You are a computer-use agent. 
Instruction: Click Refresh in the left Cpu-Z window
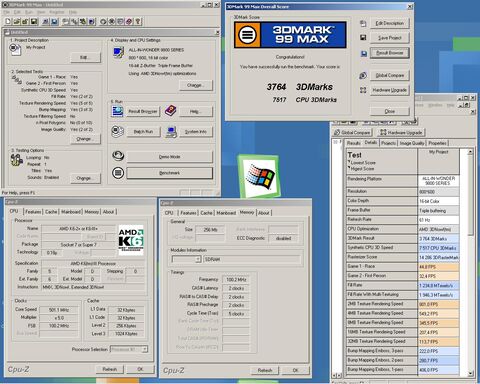point(109,369)
